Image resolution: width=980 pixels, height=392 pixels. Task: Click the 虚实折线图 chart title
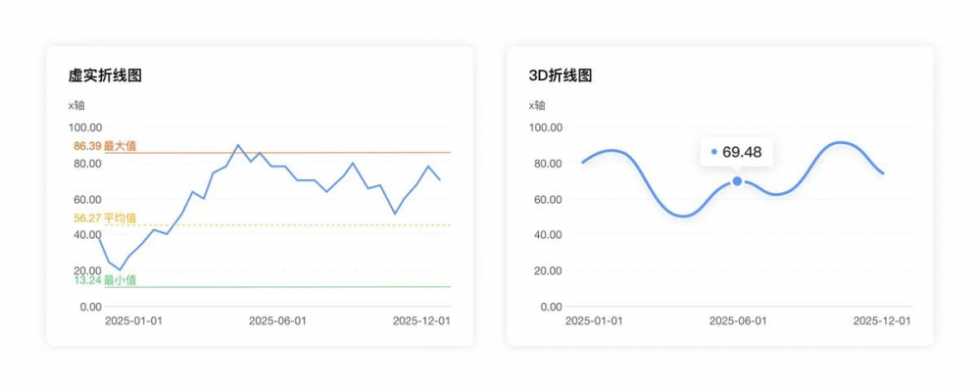(x=105, y=75)
